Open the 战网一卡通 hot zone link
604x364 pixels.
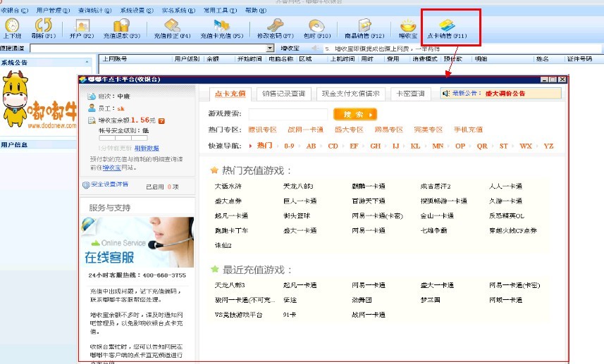click(x=305, y=130)
